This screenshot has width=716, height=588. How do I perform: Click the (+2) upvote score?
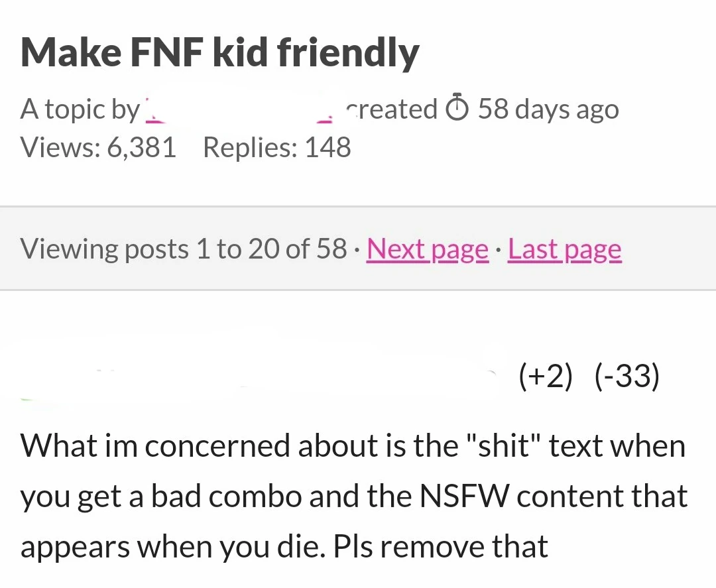(x=546, y=377)
